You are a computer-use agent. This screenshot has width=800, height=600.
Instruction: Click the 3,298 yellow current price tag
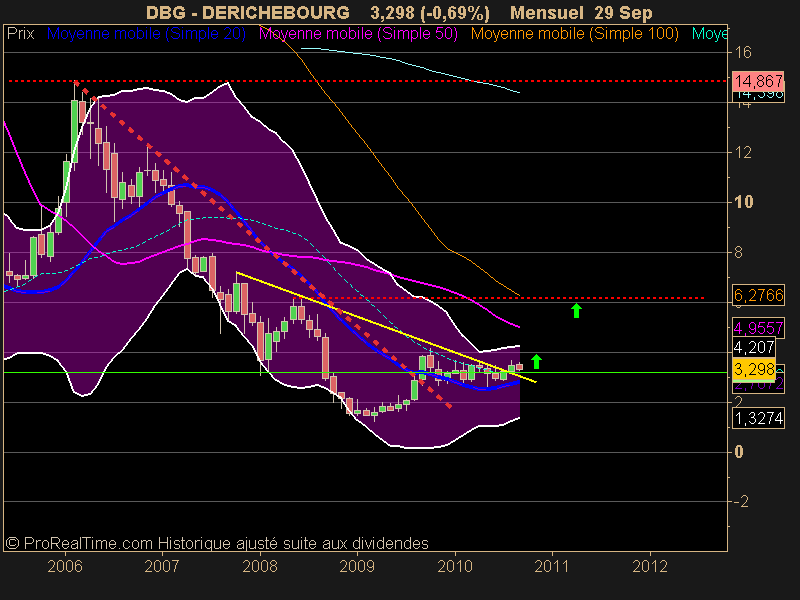754,369
